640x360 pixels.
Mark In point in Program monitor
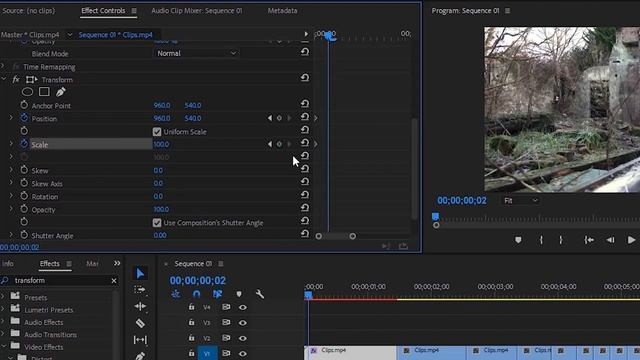click(x=541, y=240)
